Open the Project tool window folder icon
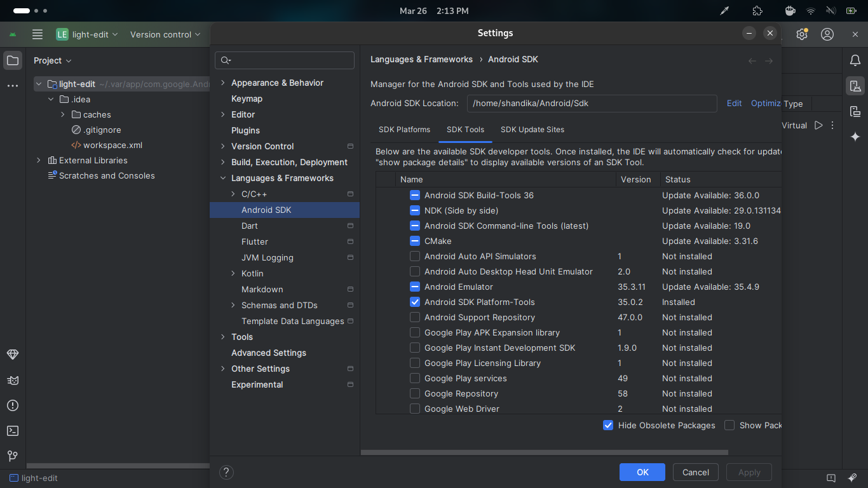The image size is (868, 488). (13, 61)
